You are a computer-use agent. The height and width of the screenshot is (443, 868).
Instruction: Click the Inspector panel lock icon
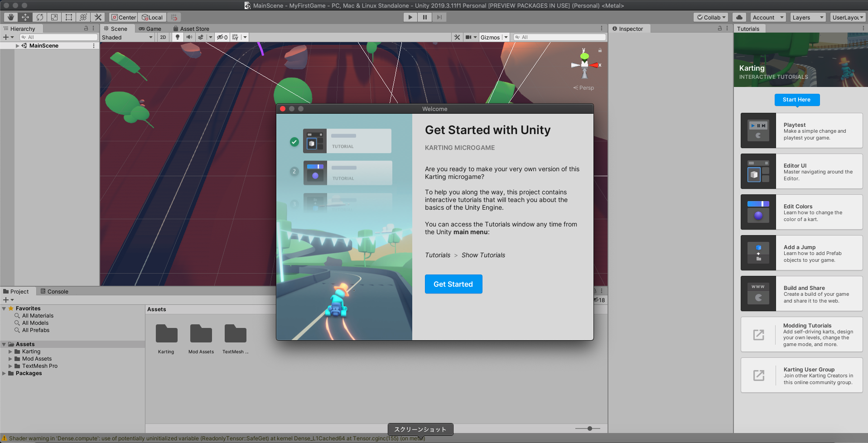point(720,28)
